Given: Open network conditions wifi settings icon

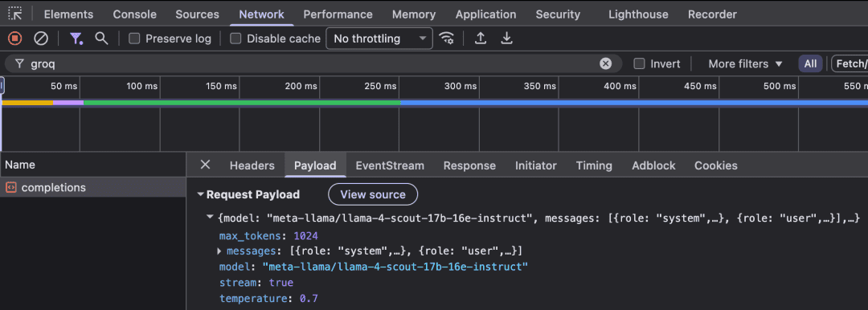Looking at the screenshot, I should point(447,39).
